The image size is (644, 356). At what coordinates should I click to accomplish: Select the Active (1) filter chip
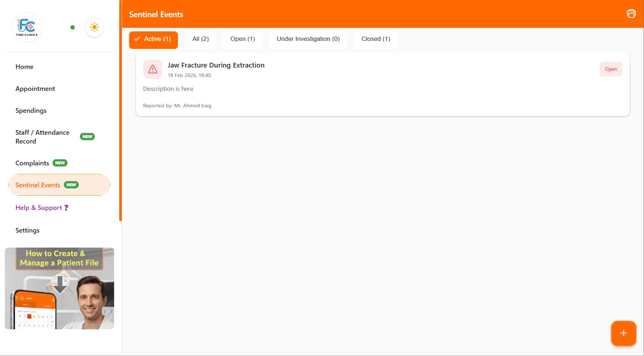point(153,39)
